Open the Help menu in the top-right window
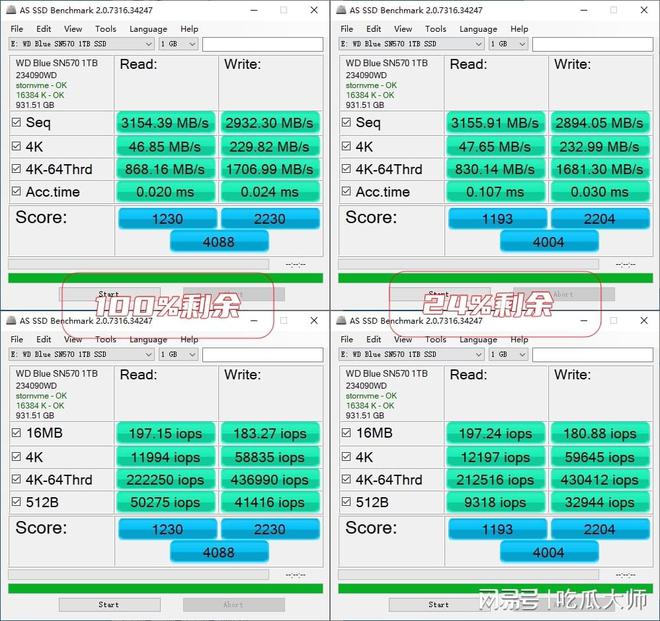The width and height of the screenshot is (660, 621). coord(519,29)
